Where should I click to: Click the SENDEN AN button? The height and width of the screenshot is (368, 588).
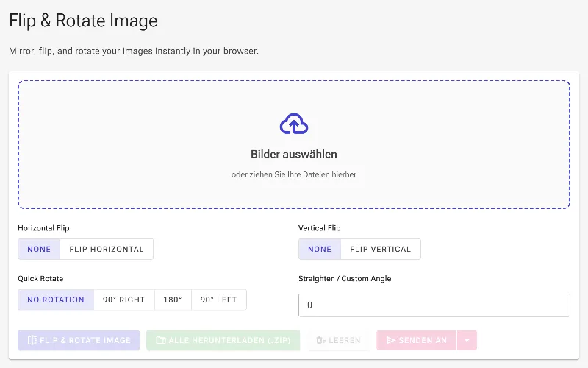[x=417, y=340]
